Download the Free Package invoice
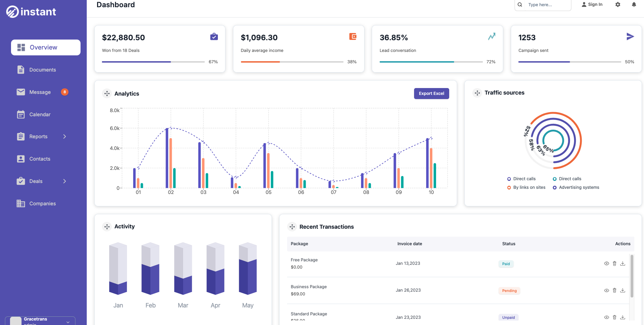 pyautogui.click(x=623, y=263)
